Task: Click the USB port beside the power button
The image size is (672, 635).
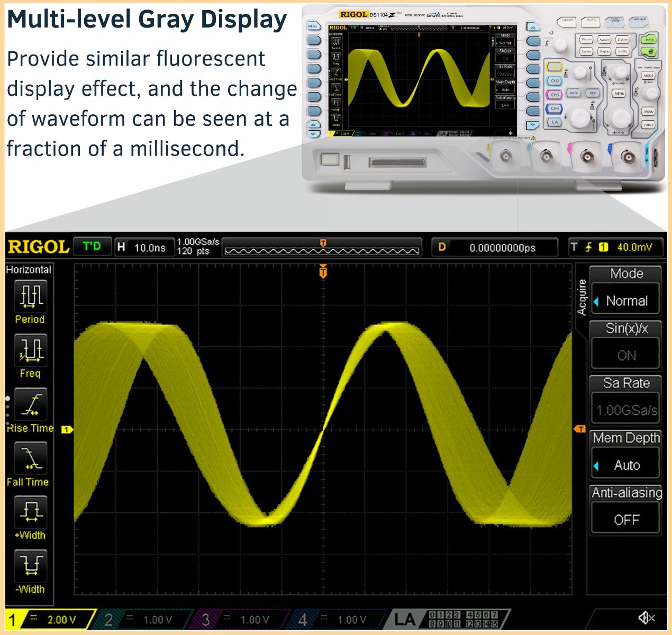Action: click(x=347, y=162)
